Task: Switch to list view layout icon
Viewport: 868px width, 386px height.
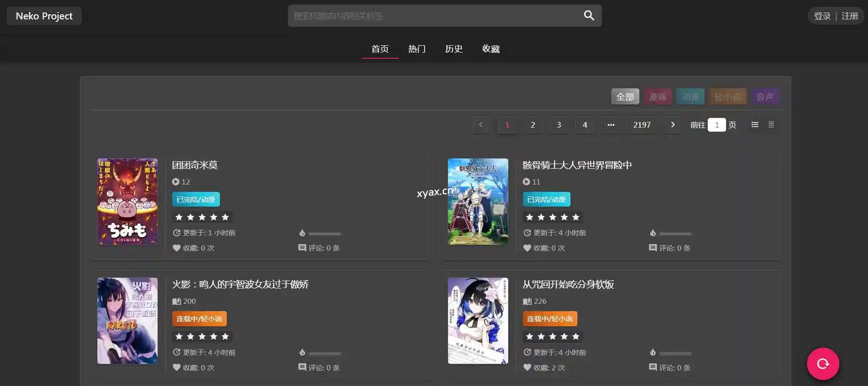Action: point(755,125)
